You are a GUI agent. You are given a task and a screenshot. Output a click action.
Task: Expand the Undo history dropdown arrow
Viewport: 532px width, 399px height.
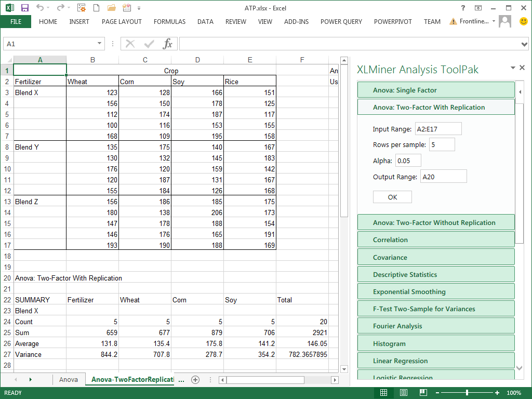point(48,8)
